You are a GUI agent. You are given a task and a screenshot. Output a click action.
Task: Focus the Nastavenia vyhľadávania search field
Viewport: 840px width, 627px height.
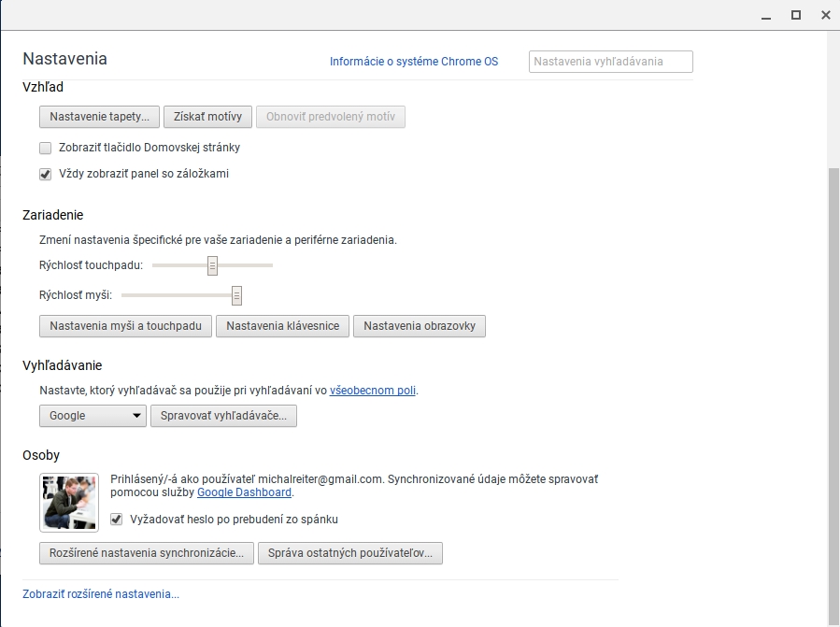coord(610,62)
